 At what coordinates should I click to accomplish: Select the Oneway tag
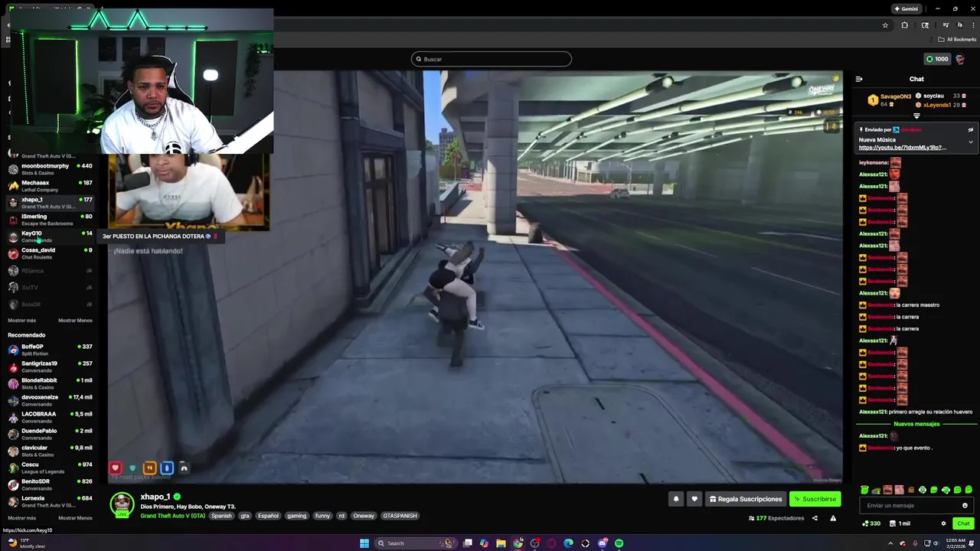point(364,516)
